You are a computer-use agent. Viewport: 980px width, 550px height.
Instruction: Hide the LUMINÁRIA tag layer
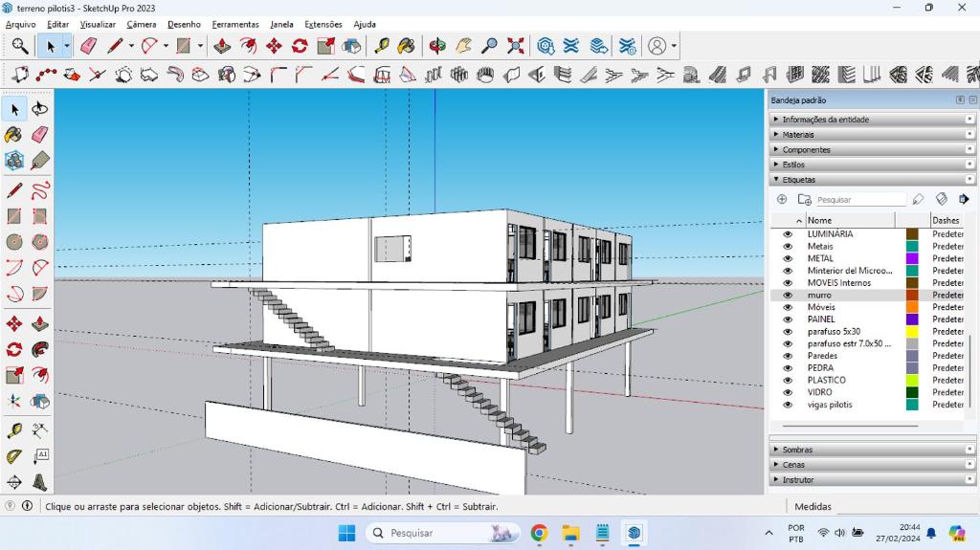[x=788, y=234]
